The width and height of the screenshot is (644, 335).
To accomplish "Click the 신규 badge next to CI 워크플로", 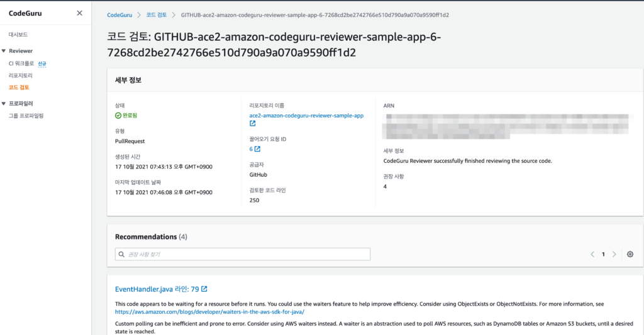I will pyautogui.click(x=42, y=63).
